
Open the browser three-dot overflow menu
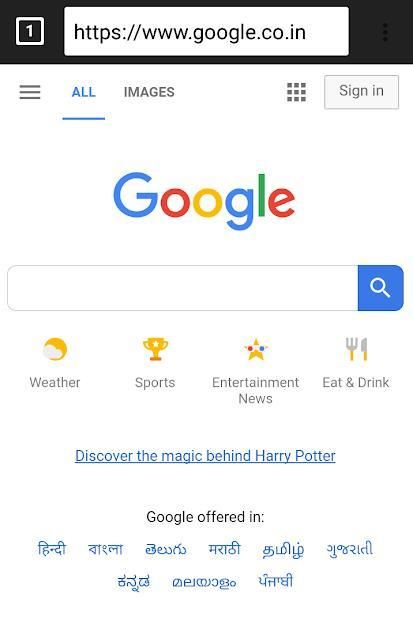point(385,32)
